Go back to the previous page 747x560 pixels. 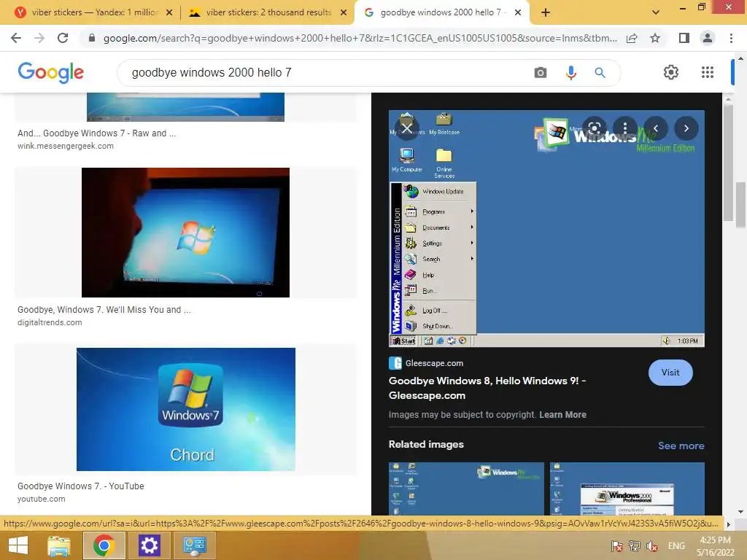tap(16, 38)
